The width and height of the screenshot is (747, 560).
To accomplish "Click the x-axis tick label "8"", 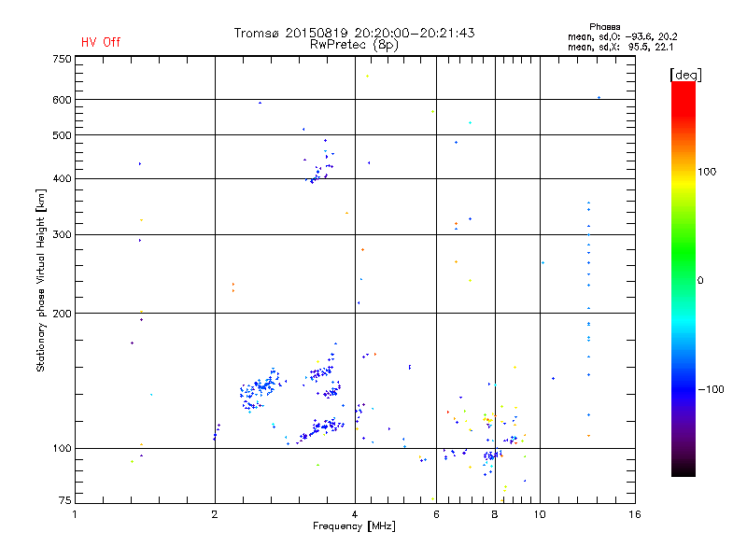I will (x=495, y=514).
